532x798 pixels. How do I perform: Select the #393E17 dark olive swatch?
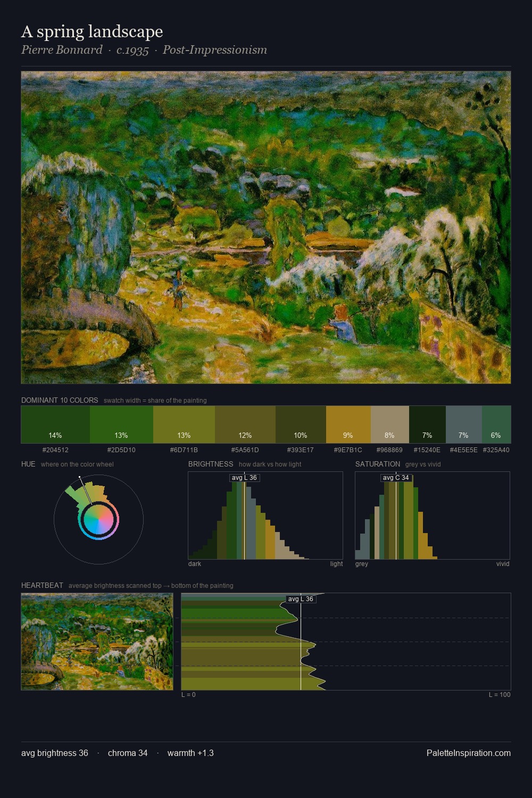click(x=301, y=425)
